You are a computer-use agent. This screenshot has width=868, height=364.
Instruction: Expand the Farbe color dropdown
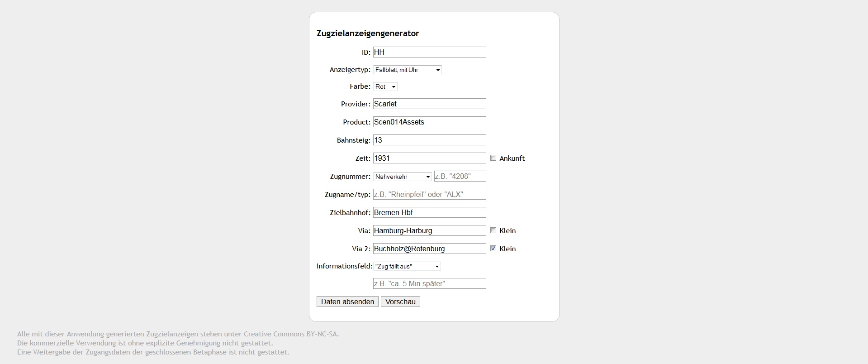385,86
